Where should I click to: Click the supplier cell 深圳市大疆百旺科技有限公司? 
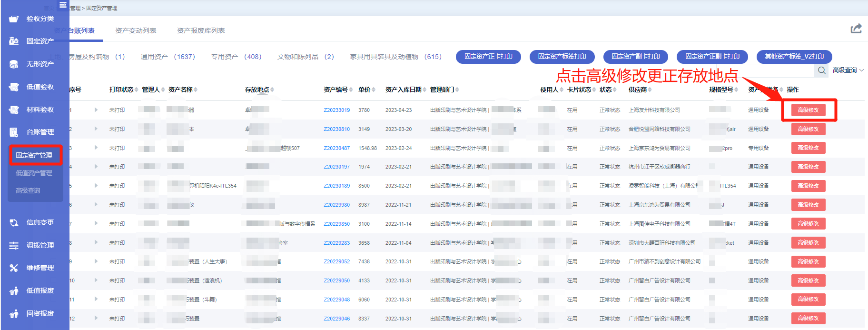662,243
